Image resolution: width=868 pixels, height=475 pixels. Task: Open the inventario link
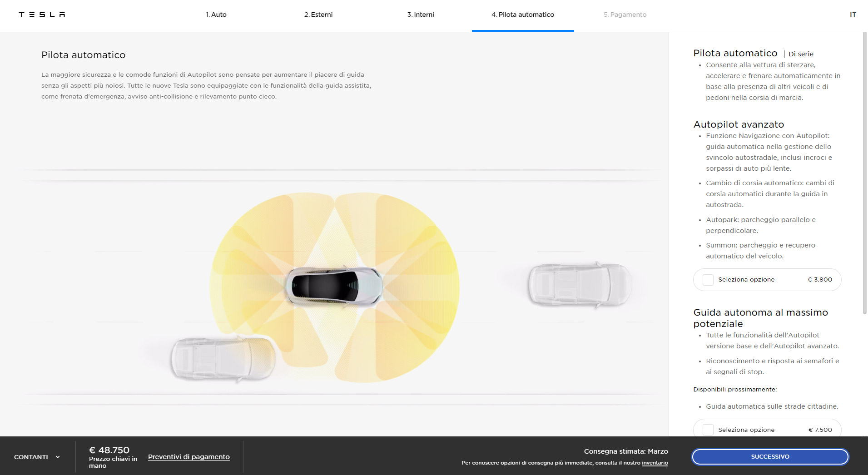click(655, 463)
